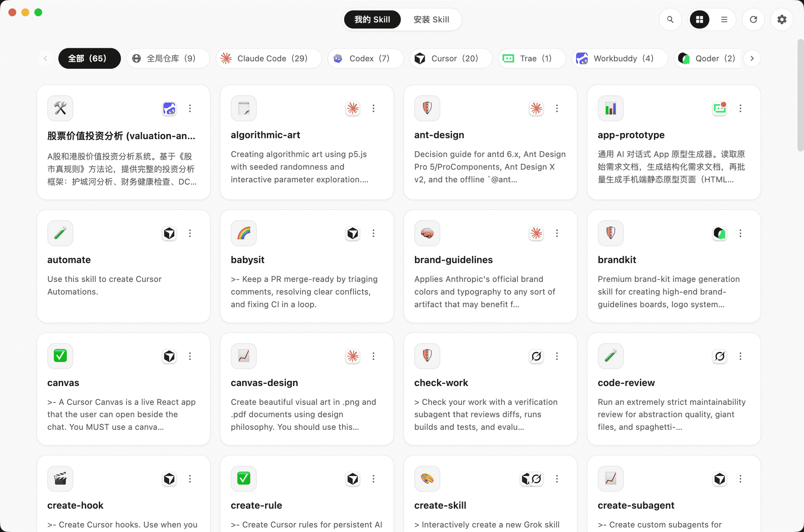The width and height of the screenshot is (804, 532).
Task: Open more menu on canvas card
Action: (x=190, y=356)
